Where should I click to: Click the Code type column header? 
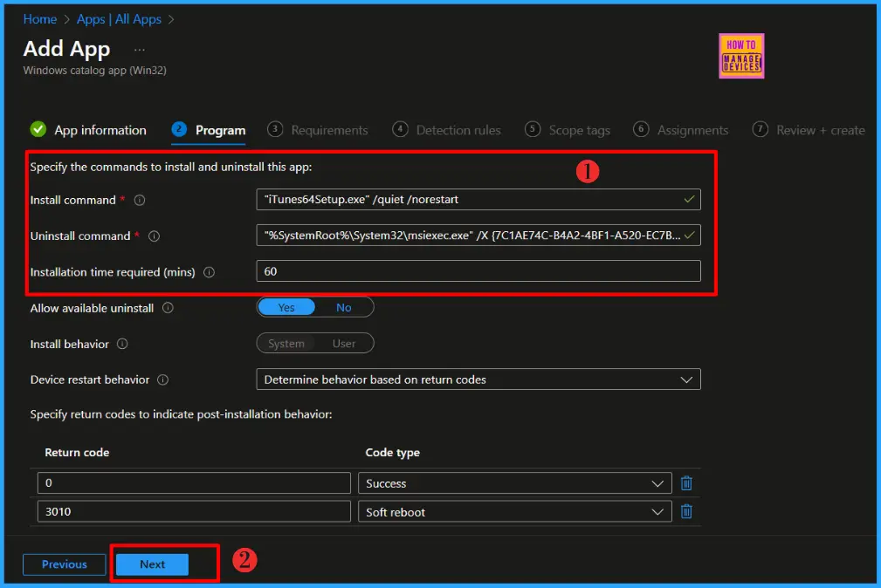[x=393, y=453]
